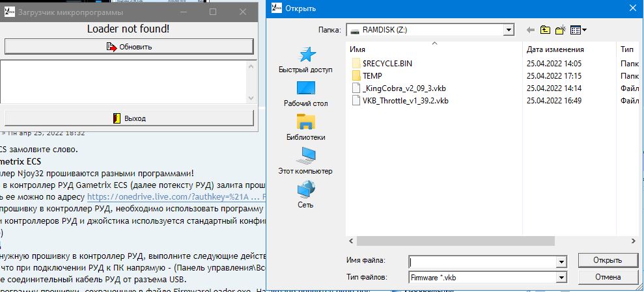Select the VKB_Throttle_v1_39.2.vkb file

click(x=405, y=100)
